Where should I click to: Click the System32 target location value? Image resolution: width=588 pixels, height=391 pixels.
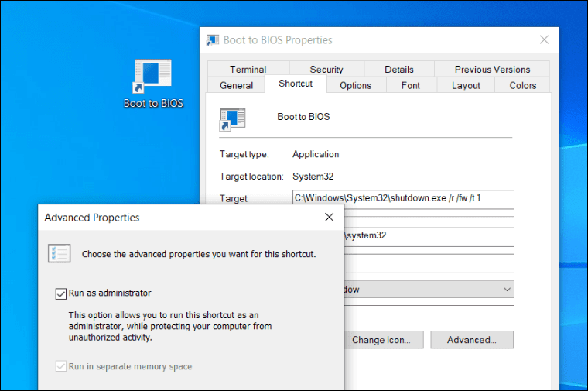pos(313,177)
